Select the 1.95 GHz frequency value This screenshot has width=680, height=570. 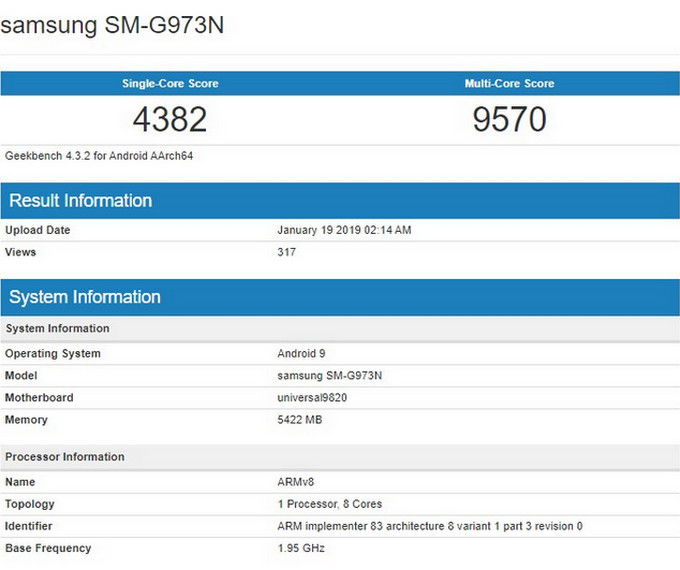pyautogui.click(x=301, y=548)
